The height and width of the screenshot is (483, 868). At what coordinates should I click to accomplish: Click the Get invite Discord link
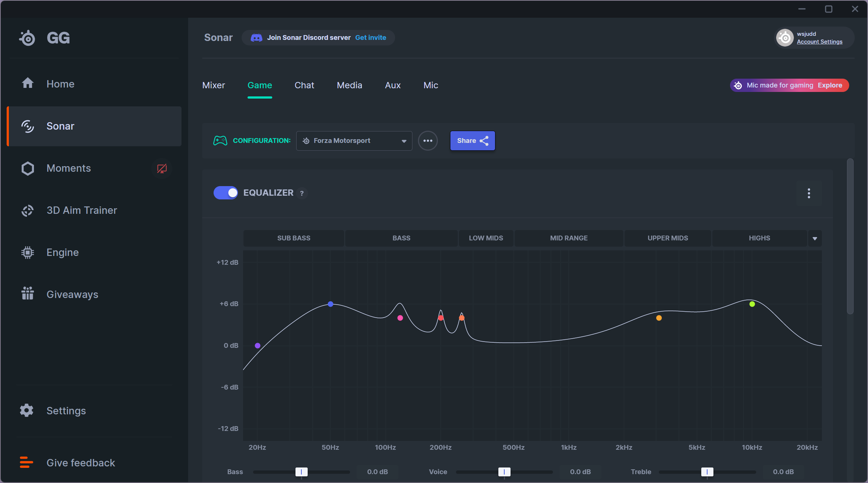tap(370, 38)
